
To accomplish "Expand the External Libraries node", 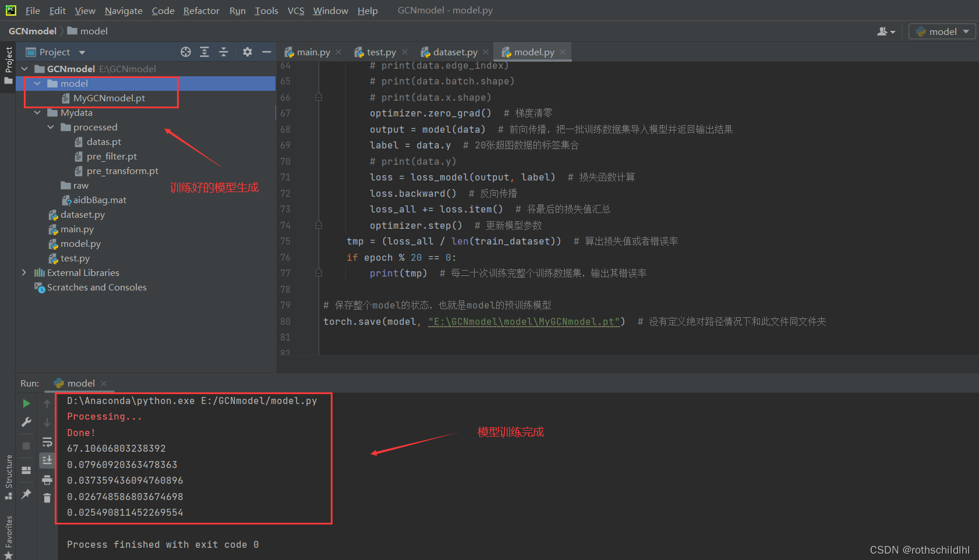I will pyautogui.click(x=24, y=272).
